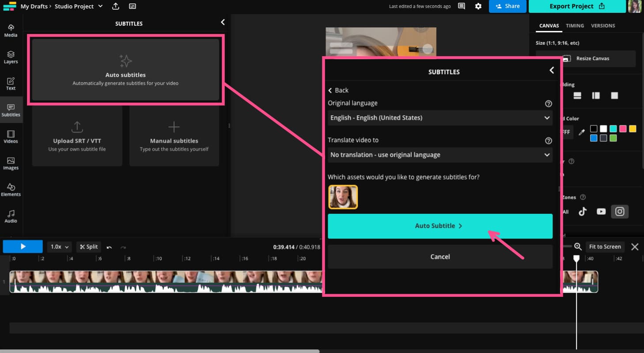Collapse the left Subtitles panel chevron

tap(223, 22)
